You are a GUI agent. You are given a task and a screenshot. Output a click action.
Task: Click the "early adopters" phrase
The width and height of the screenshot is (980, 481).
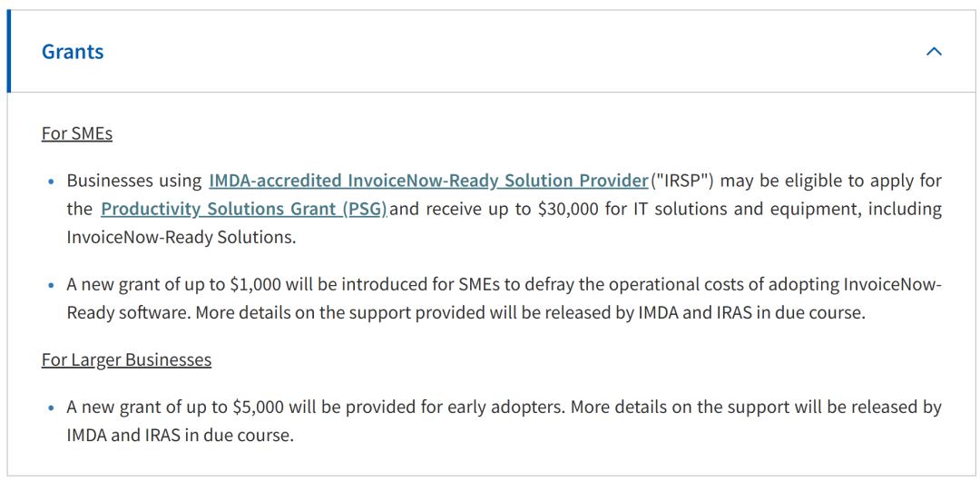508,407
